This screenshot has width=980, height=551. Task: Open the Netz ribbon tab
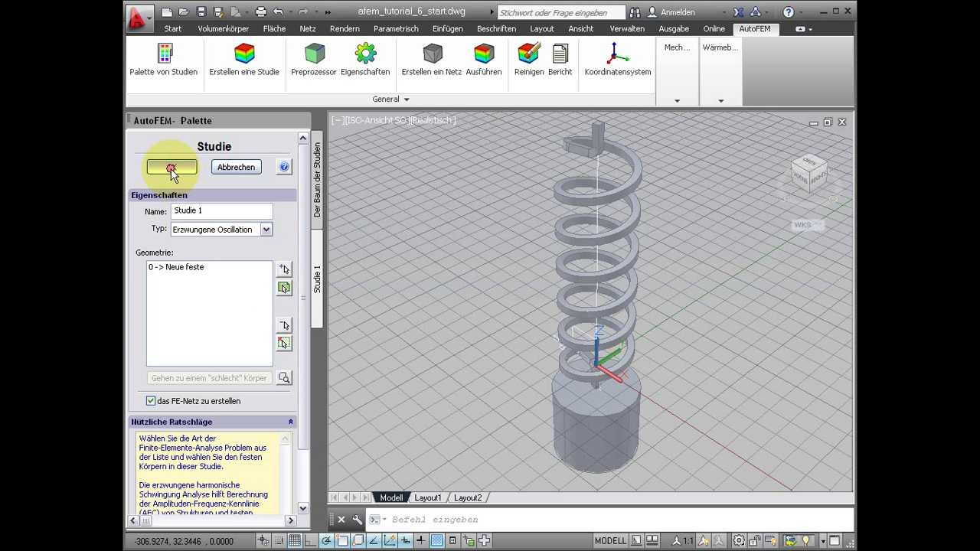tap(308, 29)
